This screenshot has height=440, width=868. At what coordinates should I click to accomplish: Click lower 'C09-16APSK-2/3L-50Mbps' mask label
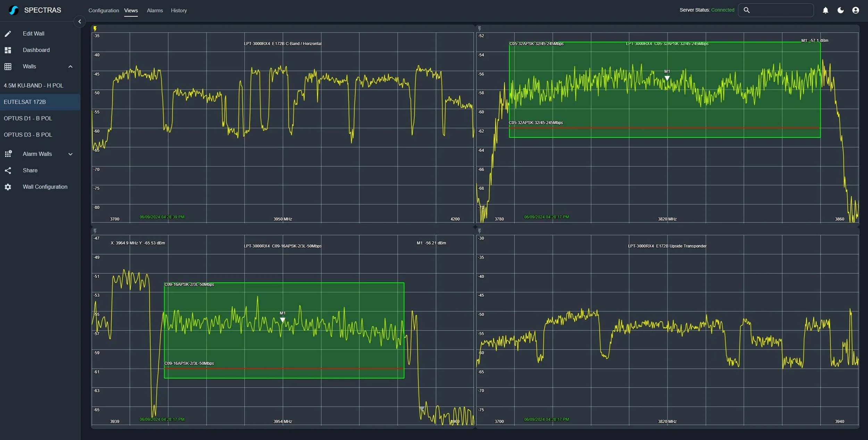point(189,363)
